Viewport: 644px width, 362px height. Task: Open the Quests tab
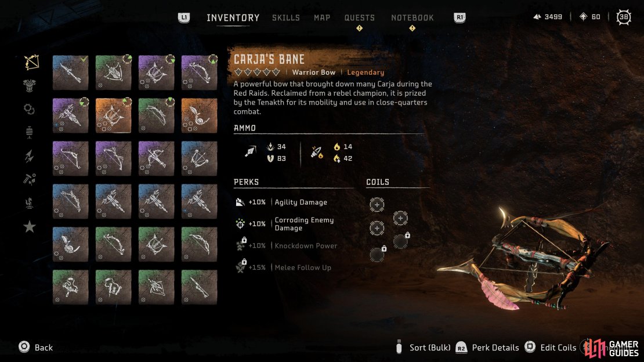[x=359, y=17]
